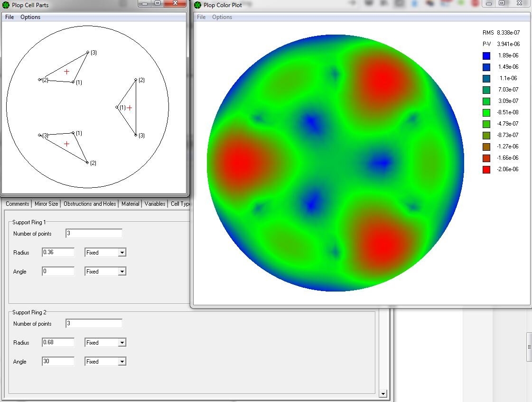Click the blue 1.89e-06 legend swatch
Image resolution: width=532 pixels, height=402 pixels.
pos(486,55)
